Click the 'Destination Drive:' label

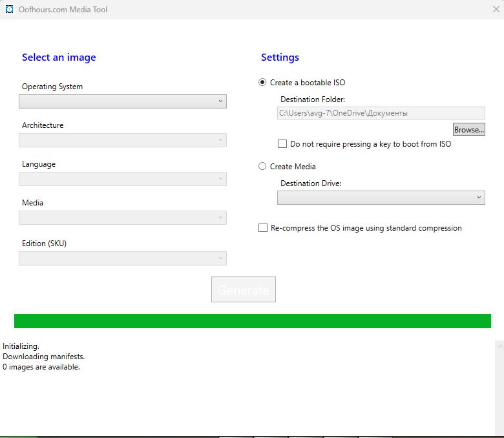pyautogui.click(x=311, y=183)
